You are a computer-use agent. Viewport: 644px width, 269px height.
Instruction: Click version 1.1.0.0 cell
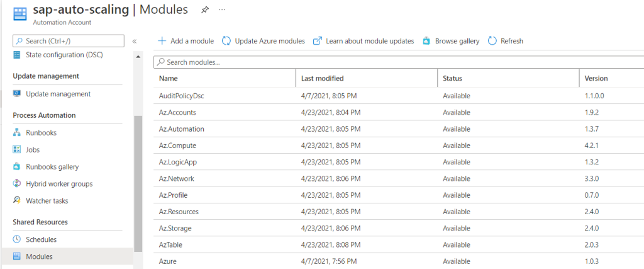click(x=594, y=96)
